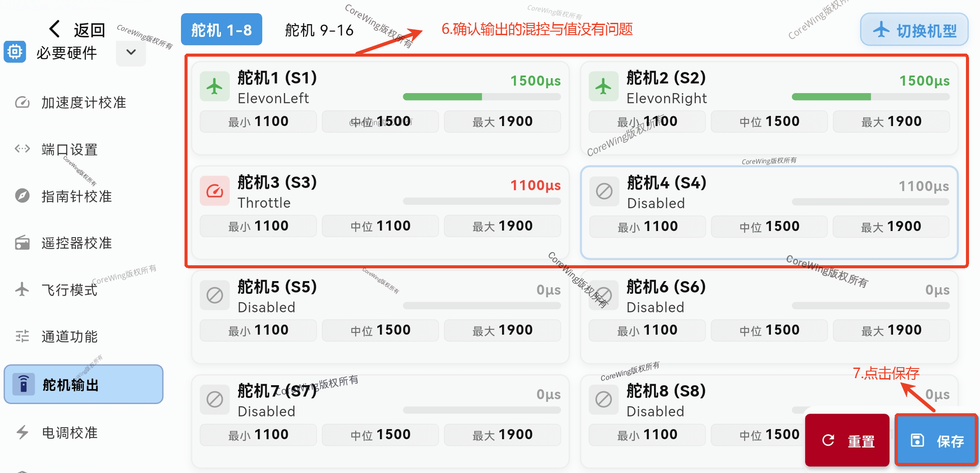980x473 pixels.
Task: Click the disabled icon for 舵机7 (S7)
Action: click(214, 400)
